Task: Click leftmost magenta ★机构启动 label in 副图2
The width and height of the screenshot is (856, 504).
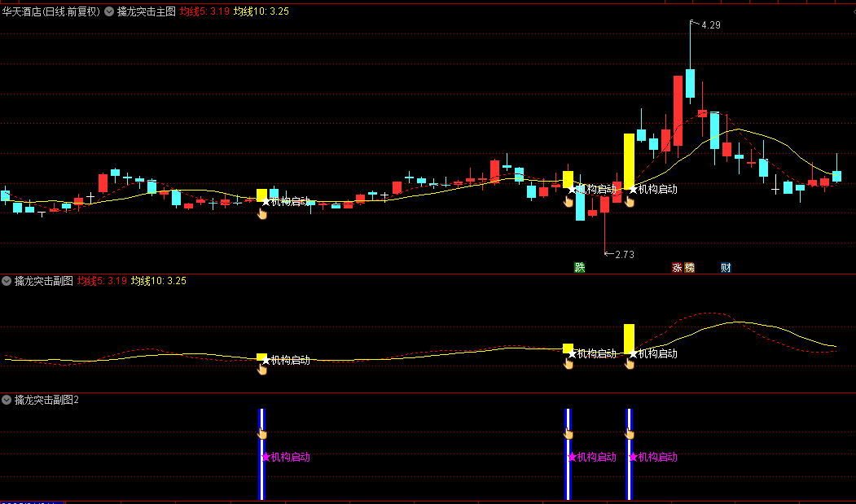Action: (286, 457)
